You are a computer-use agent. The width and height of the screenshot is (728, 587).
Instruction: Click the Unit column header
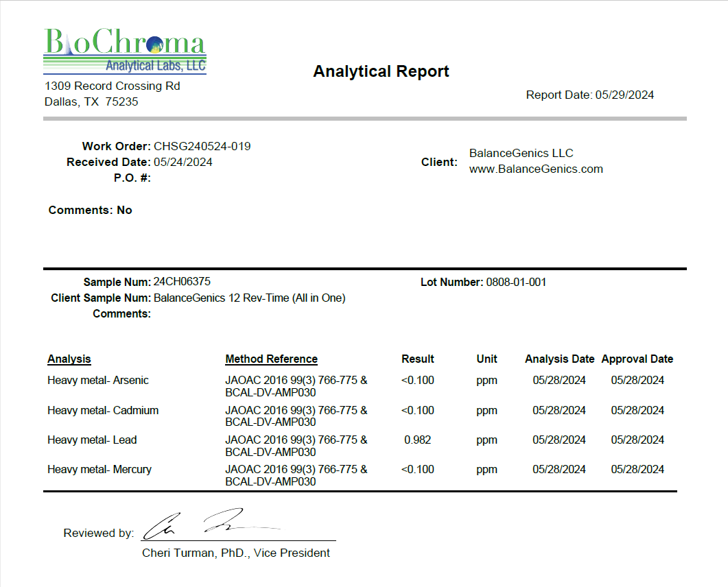click(486, 359)
